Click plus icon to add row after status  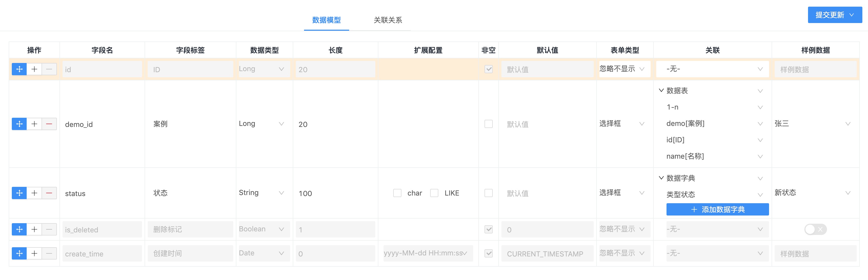34,193
